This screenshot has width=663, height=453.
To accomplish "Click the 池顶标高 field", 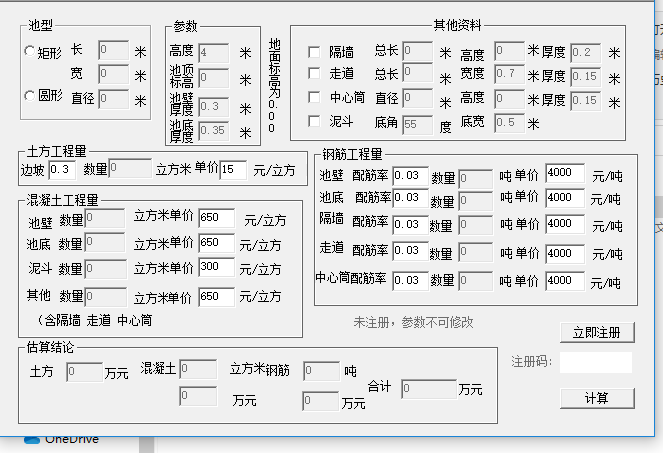I will pos(214,78).
